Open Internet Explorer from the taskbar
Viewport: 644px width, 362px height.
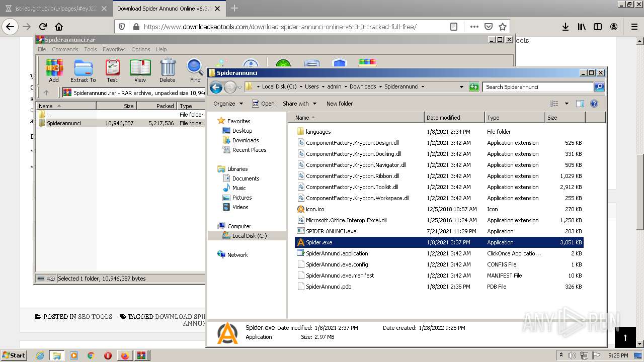[x=40, y=355]
